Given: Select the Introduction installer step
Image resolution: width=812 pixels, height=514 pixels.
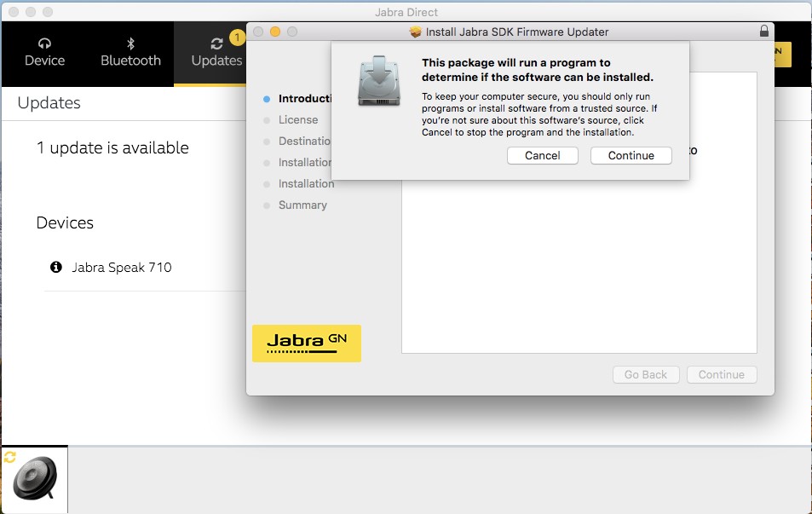Looking at the screenshot, I should pos(304,98).
